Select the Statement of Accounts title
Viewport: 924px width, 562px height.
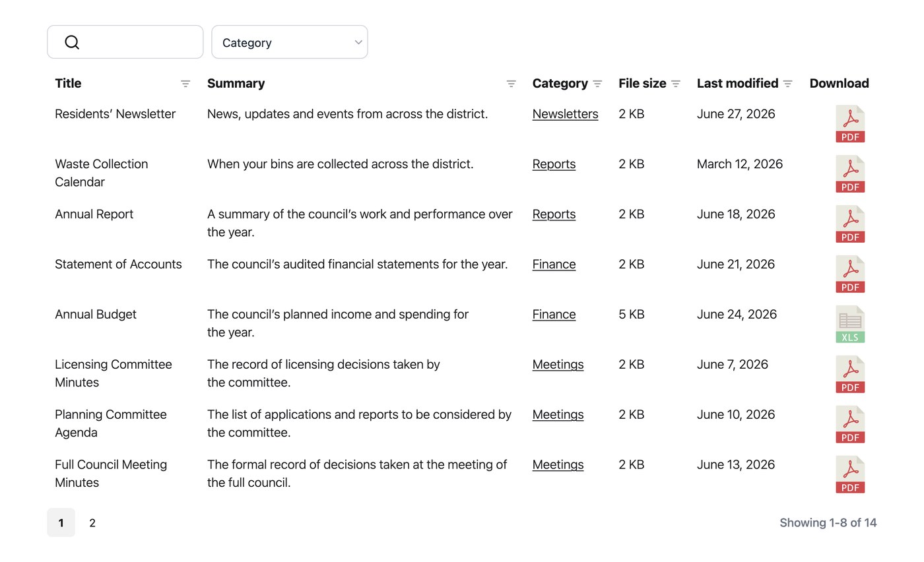[x=118, y=265]
